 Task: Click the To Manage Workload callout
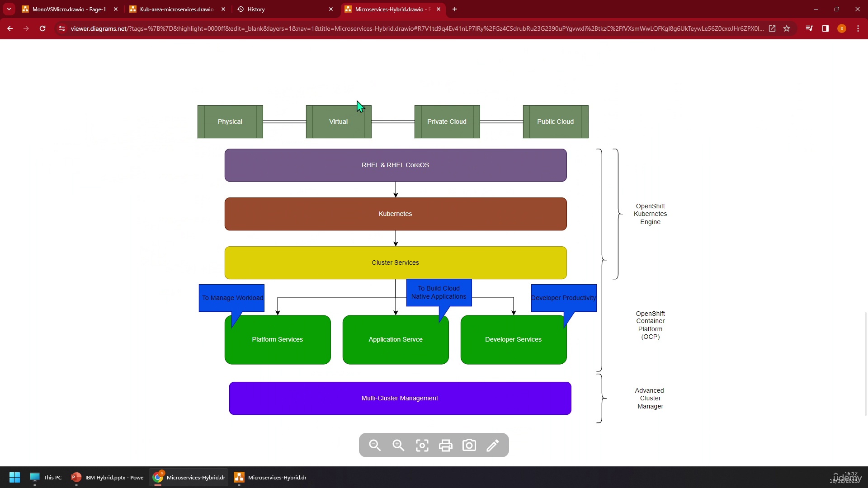coord(231,298)
